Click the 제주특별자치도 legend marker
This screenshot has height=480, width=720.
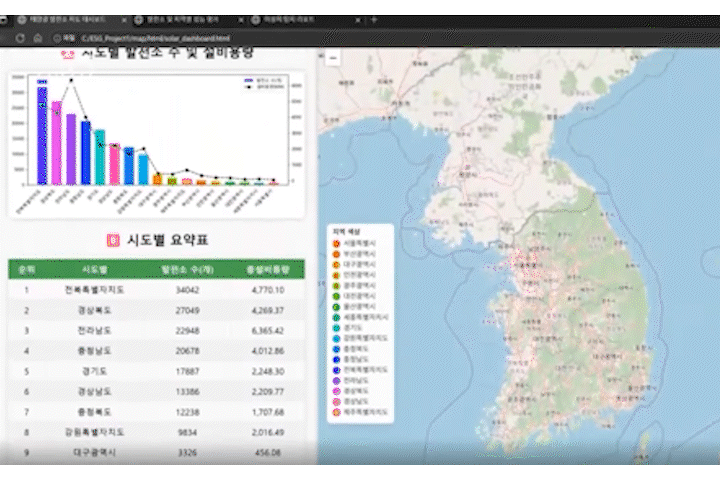pos(336,412)
